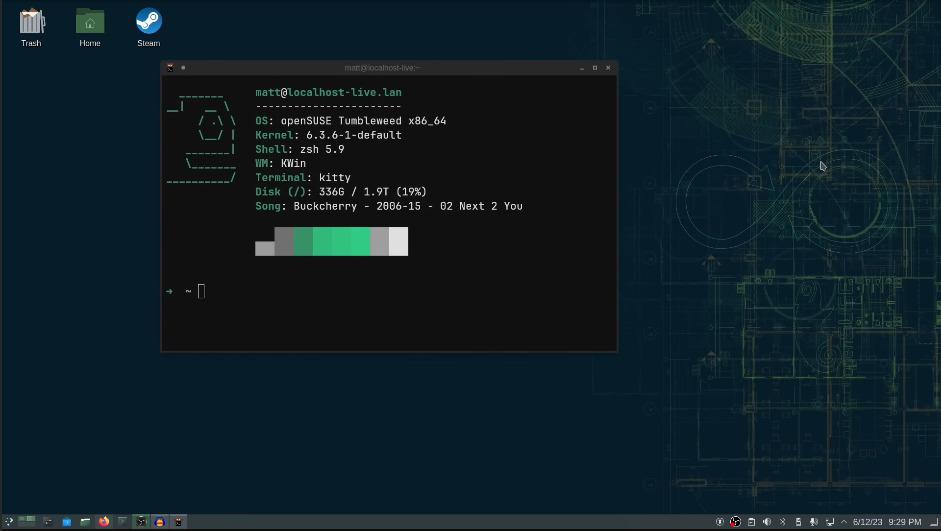
Task: Maximize the kitty terminal window
Action: point(595,68)
